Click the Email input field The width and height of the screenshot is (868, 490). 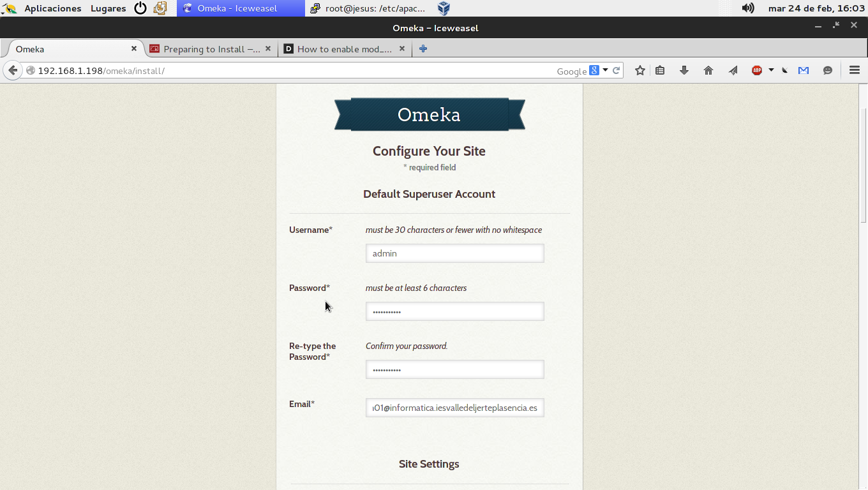tap(454, 408)
